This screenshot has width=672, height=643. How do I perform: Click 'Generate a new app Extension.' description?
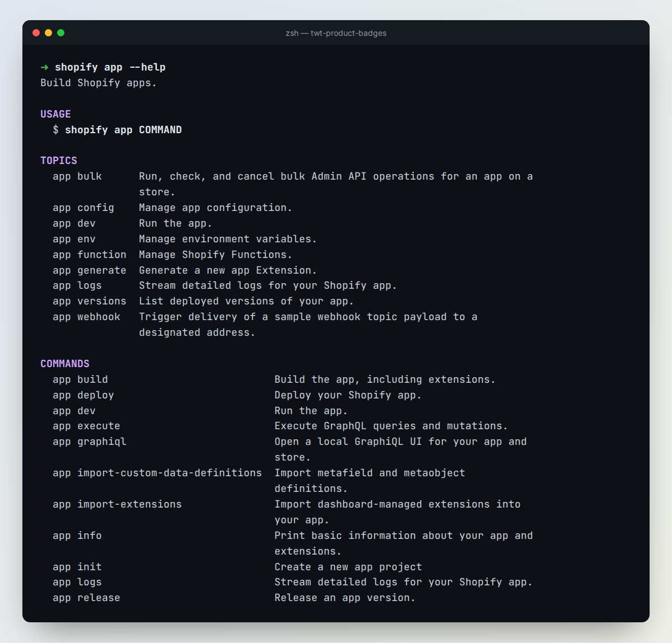coord(228,270)
